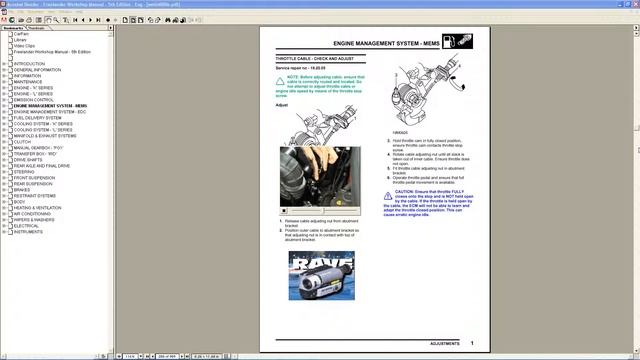Open the View menu
Screen dimensions: 640x360
(52, 12)
